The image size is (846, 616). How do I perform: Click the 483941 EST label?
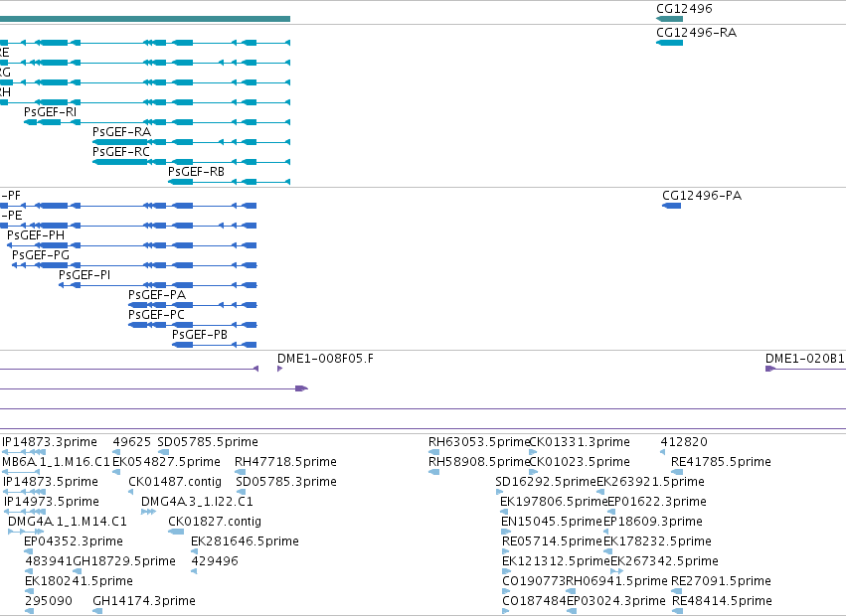tap(49, 561)
